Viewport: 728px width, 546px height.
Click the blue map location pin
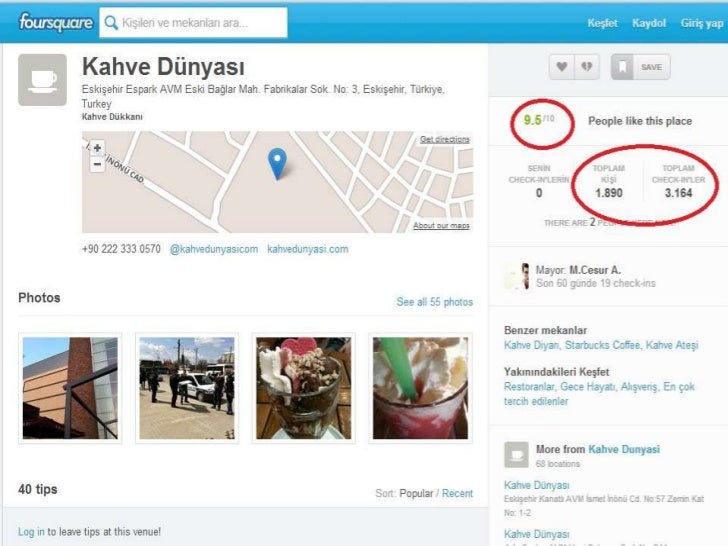tap(277, 163)
